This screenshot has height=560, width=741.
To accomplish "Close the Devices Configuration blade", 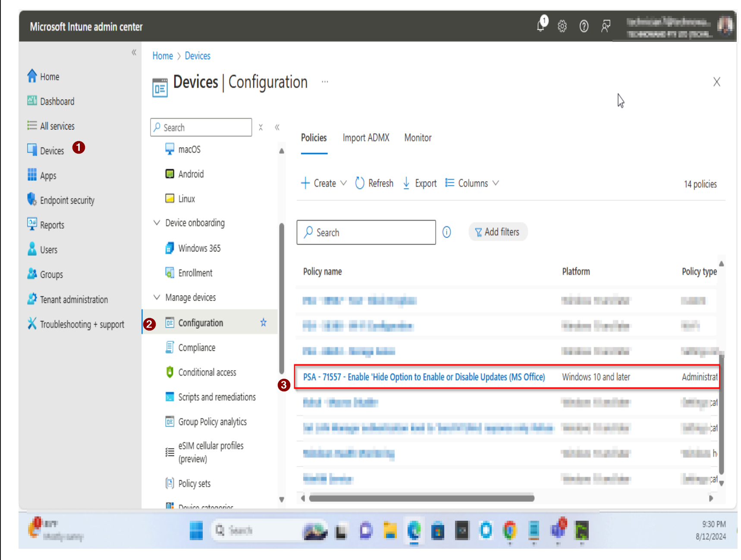I will [x=716, y=82].
